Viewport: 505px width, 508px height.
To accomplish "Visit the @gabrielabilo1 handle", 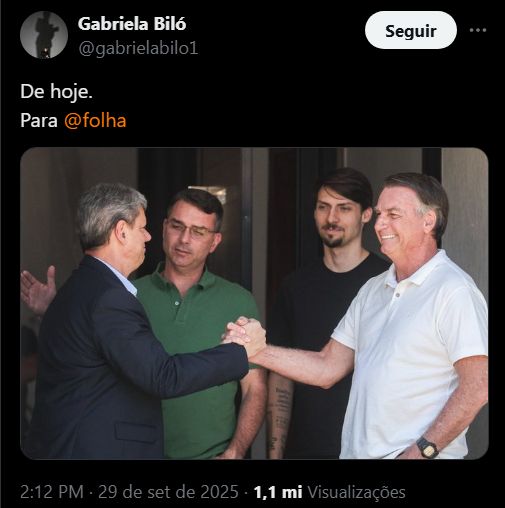I will coord(138,49).
